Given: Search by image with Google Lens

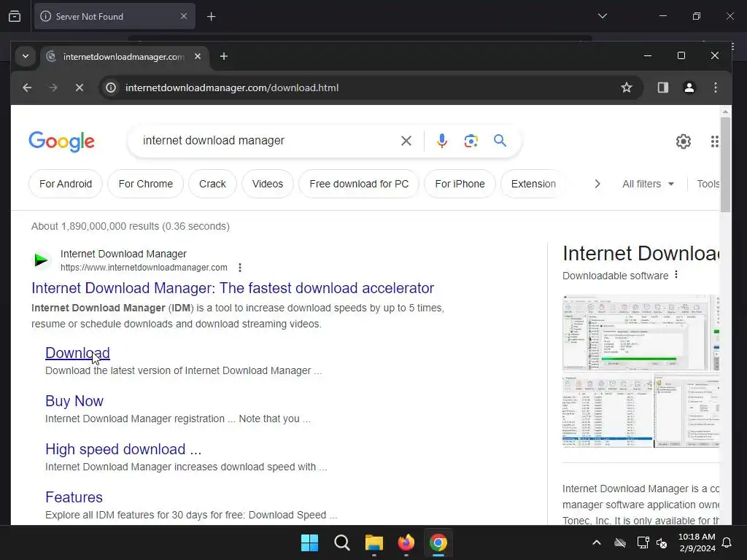Looking at the screenshot, I should tap(471, 141).
